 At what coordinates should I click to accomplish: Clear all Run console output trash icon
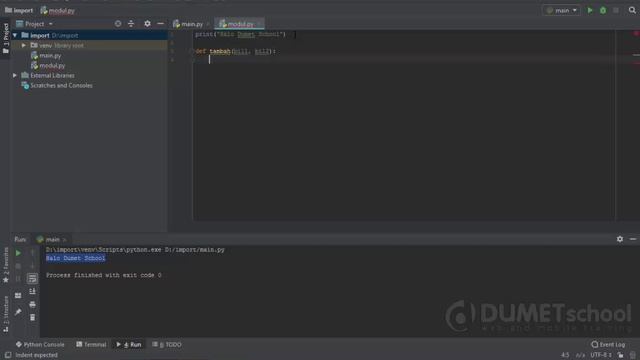(x=32, y=317)
